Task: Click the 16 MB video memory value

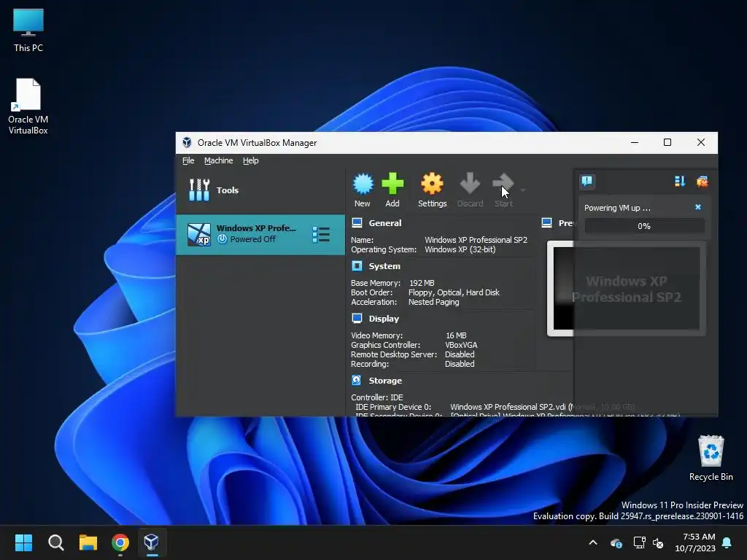Action: pyautogui.click(x=456, y=335)
